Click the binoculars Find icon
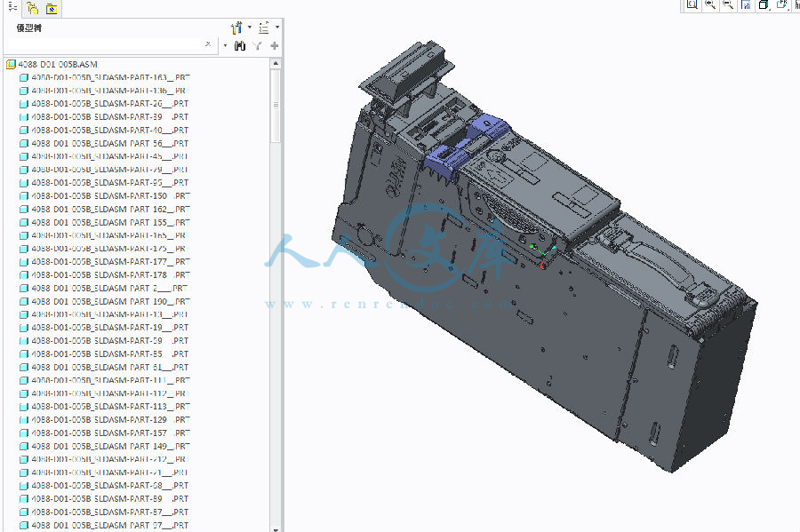Viewport: 800px width, 532px height. click(x=240, y=45)
